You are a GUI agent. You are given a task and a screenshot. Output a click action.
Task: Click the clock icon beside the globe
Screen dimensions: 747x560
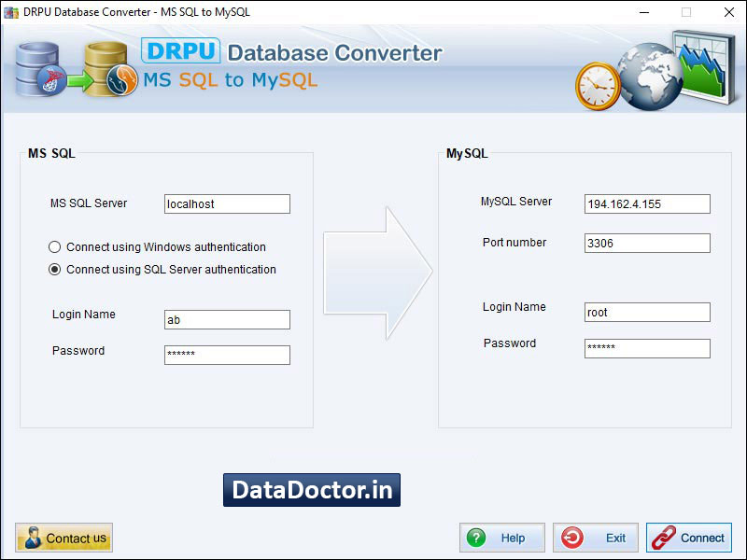click(x=599, y=86)
